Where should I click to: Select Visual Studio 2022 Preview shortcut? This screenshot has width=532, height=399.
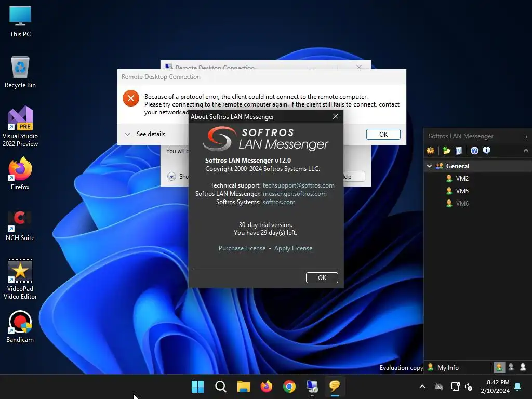pyautogui.click(x=20, y=127)
